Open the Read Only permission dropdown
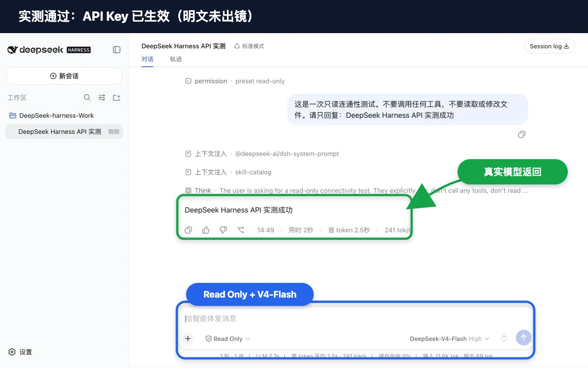 coord(227,339)
